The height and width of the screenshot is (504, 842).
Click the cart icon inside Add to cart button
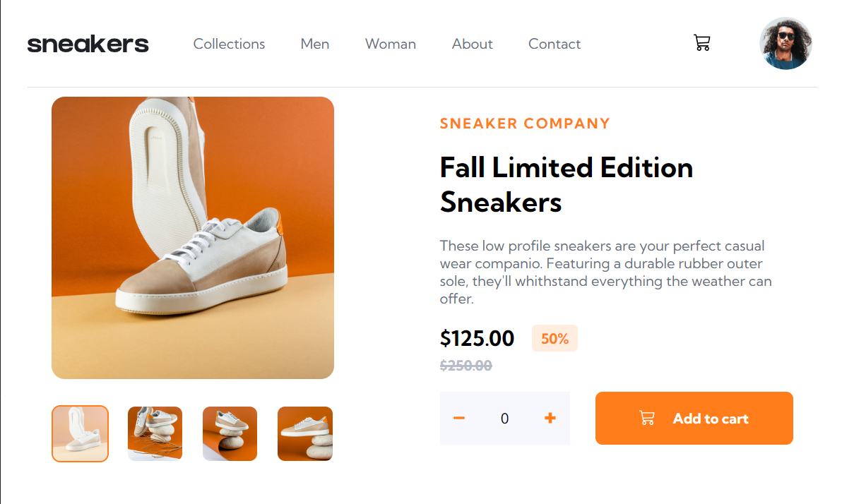click(646, 418)
